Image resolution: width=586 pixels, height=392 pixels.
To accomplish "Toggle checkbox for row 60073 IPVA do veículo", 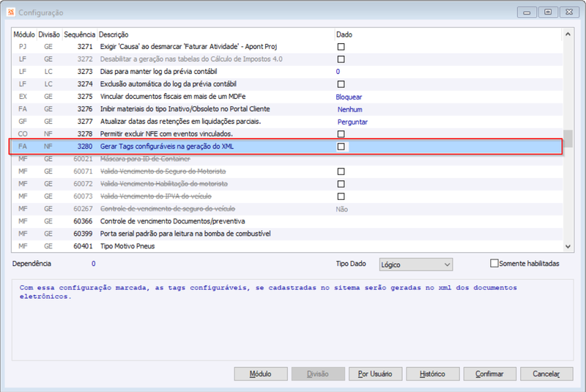I will pos(341,196).
